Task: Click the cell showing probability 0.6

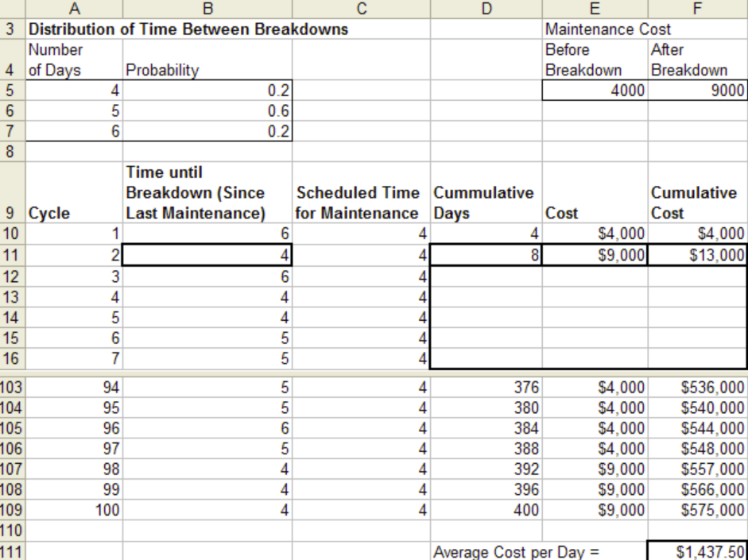Action: [207, 111]
